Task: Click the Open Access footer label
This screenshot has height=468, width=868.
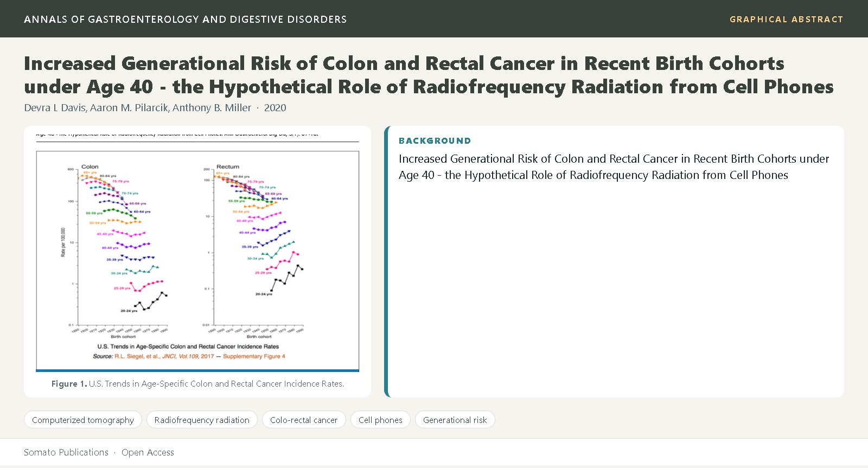Action: coord(148,452)
